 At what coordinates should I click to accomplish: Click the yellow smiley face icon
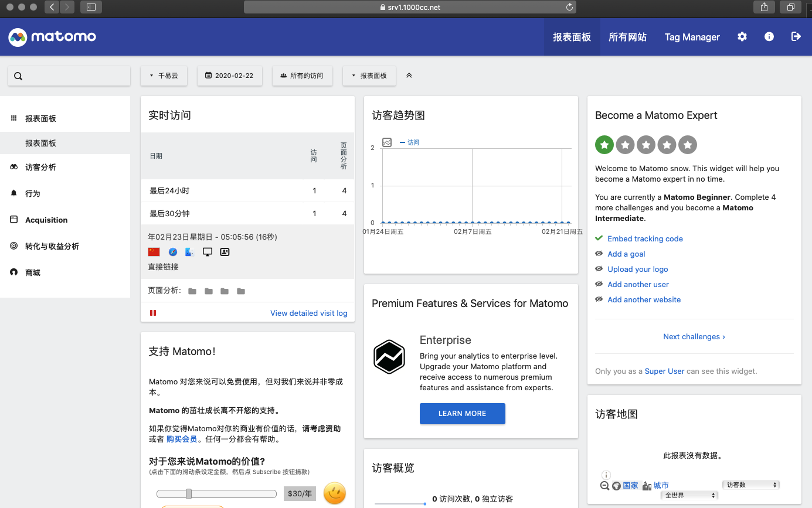(335, 493)
